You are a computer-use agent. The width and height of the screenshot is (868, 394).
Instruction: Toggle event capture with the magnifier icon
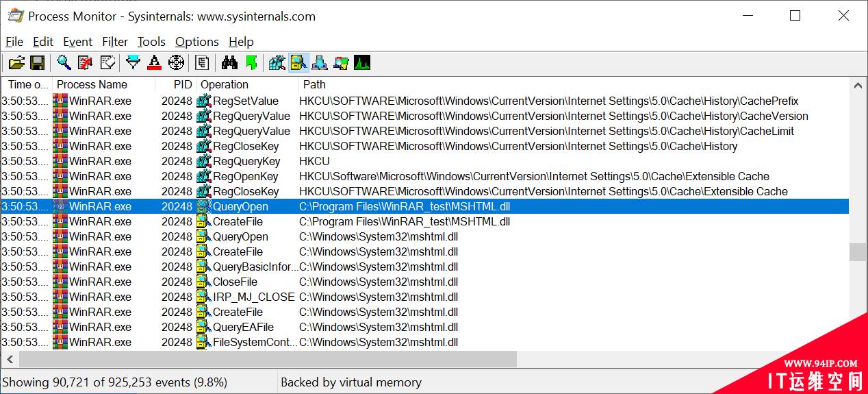[x=64, y=63]
